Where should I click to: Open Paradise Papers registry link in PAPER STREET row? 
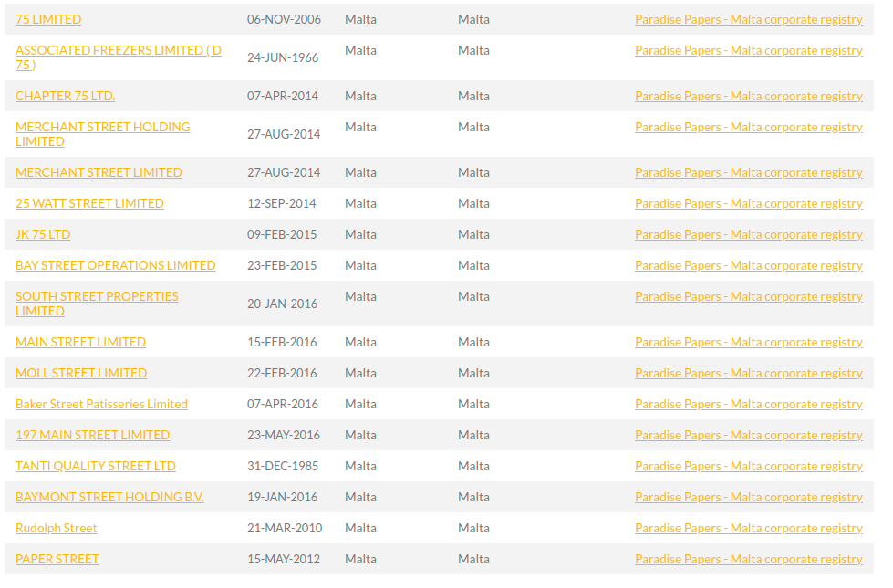click(748, 559)
